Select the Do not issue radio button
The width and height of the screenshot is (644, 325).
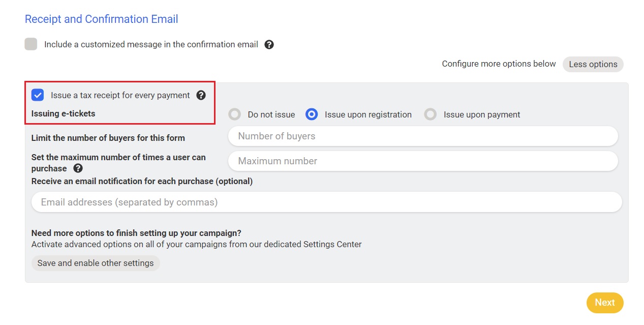pyautogui.click(x=235, y=114)
